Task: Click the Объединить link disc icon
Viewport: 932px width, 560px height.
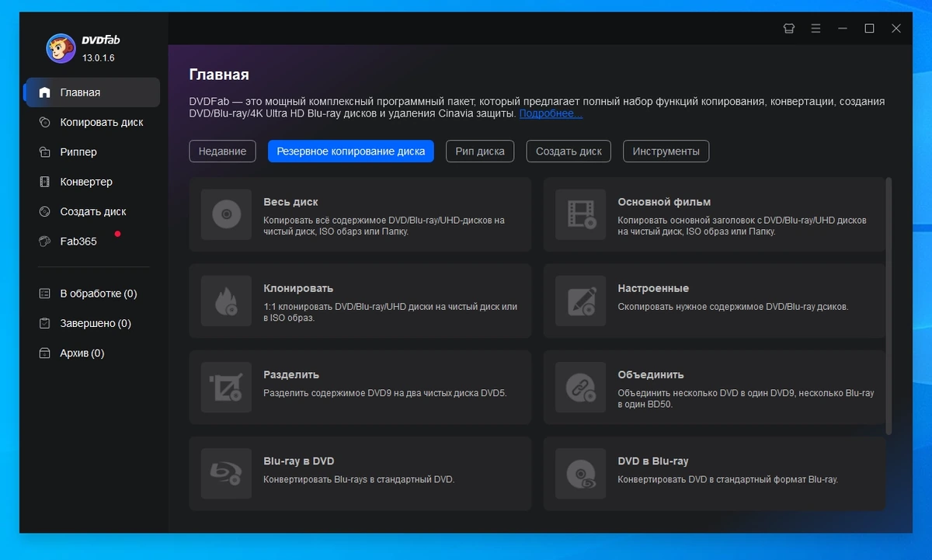Action: click(x=581, y=387)
